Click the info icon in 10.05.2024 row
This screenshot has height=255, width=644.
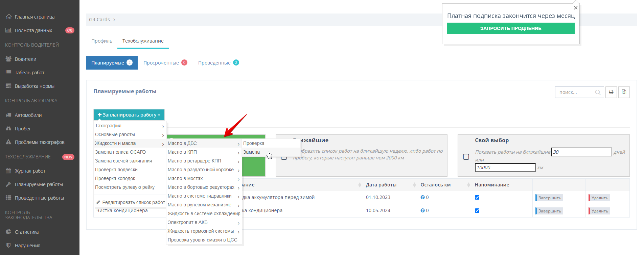pos(422,210)
